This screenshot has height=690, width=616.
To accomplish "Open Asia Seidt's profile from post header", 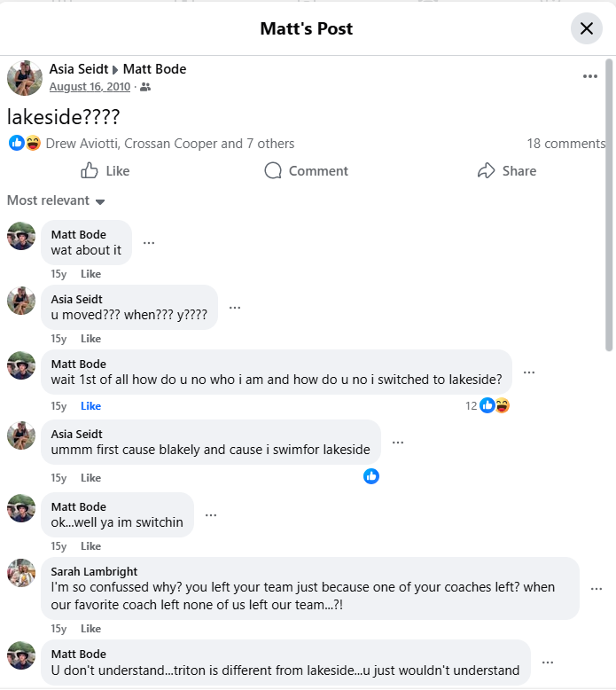I will coord(79,69).
